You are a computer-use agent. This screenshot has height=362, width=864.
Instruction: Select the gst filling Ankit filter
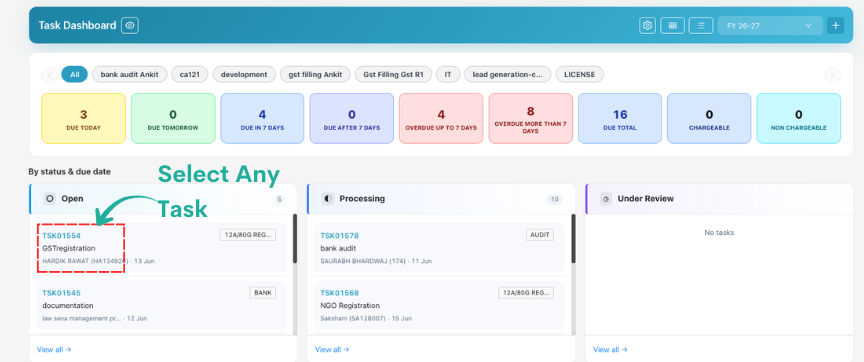click(315, 74)
